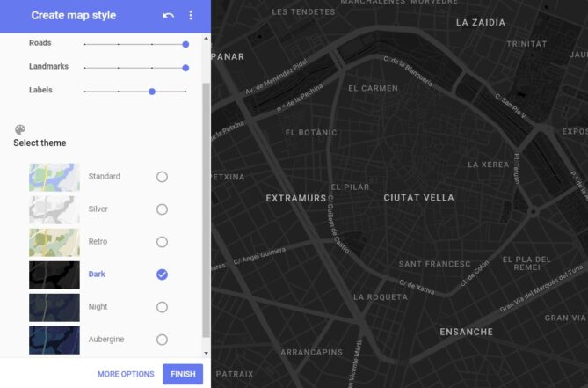Click the Roads density slider handle

point(185,43)
